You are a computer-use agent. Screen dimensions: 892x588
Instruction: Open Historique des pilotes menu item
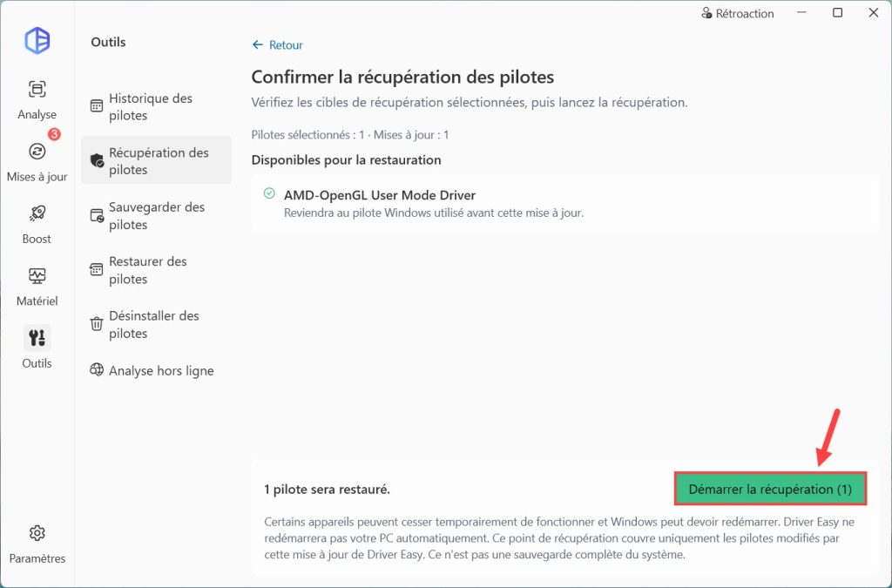tap(156, 106)
